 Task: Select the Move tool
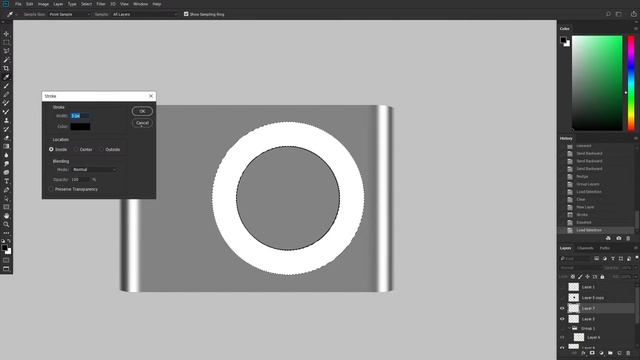pyautogui.click(x=6, y=34)
